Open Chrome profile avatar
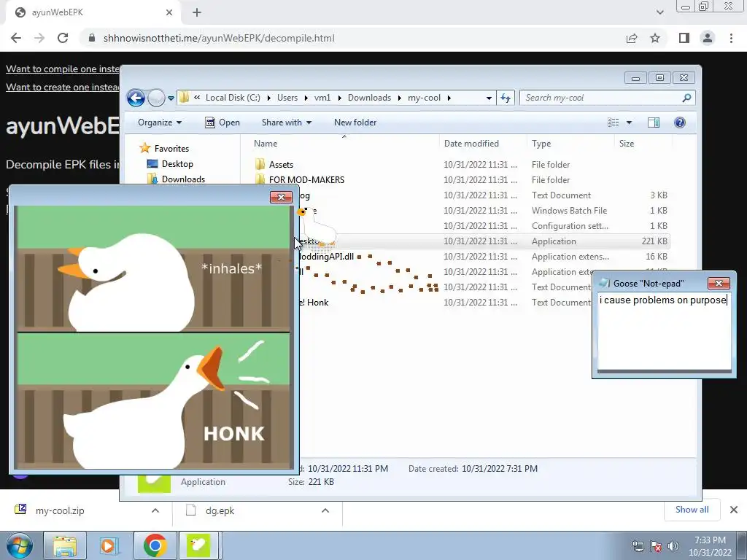This screenshot has height=560, width=747. coord(708,38)
